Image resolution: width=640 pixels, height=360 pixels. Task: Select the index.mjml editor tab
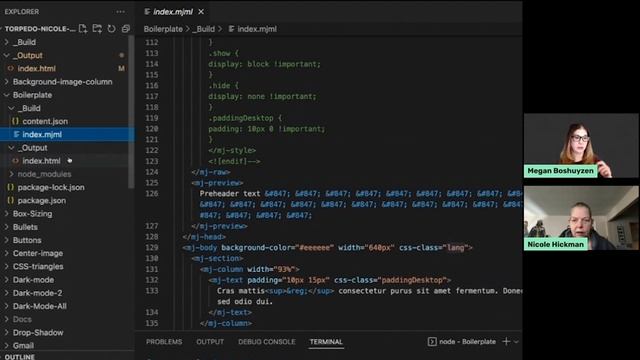[173, 12]
